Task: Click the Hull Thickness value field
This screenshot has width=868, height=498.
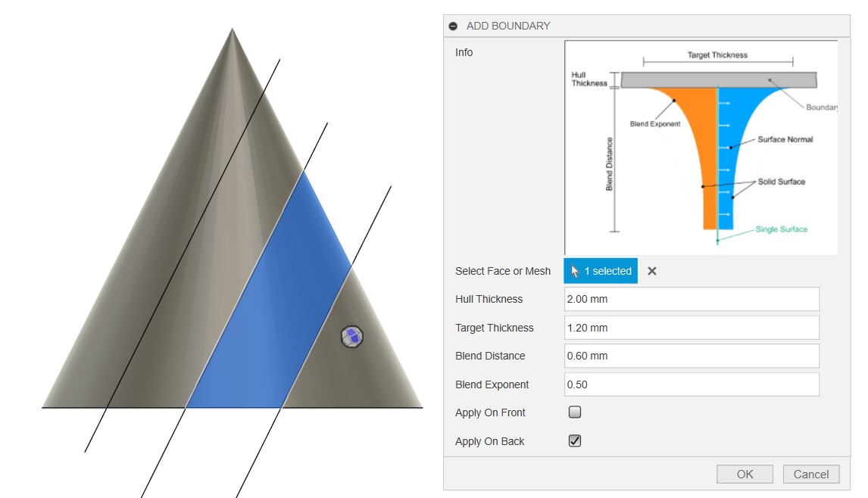Action: tap(692, 299)
